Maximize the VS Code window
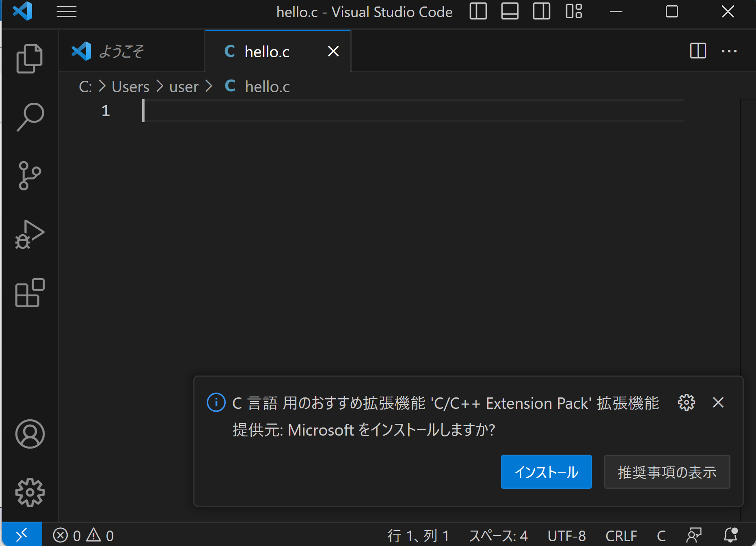 coord(672,11)
